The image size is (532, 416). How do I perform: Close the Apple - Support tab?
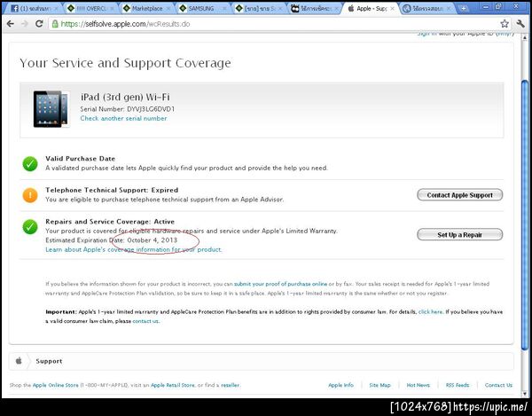click(x=392, y=9)
